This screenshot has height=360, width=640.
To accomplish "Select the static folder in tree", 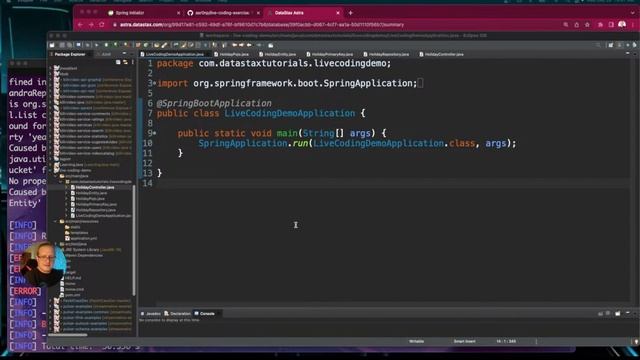I will 73,227.
